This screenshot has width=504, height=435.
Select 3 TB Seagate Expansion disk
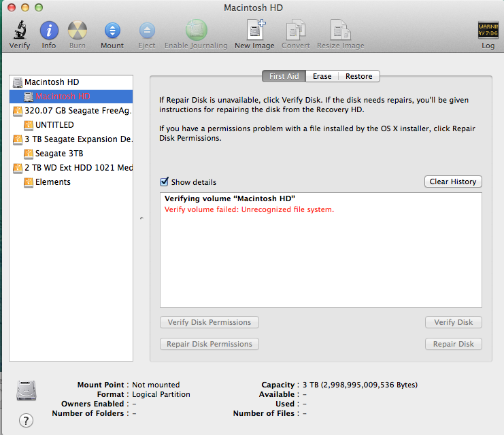71,139
